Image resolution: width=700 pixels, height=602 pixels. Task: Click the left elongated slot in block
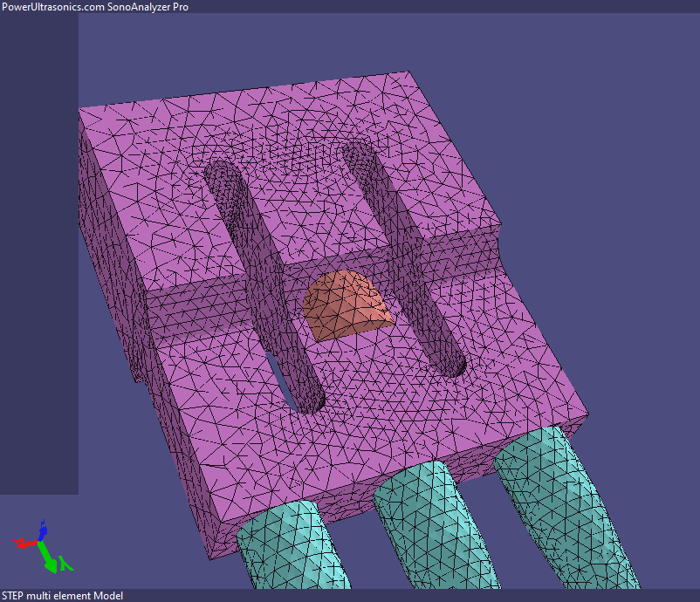click(x=264, y=285)
